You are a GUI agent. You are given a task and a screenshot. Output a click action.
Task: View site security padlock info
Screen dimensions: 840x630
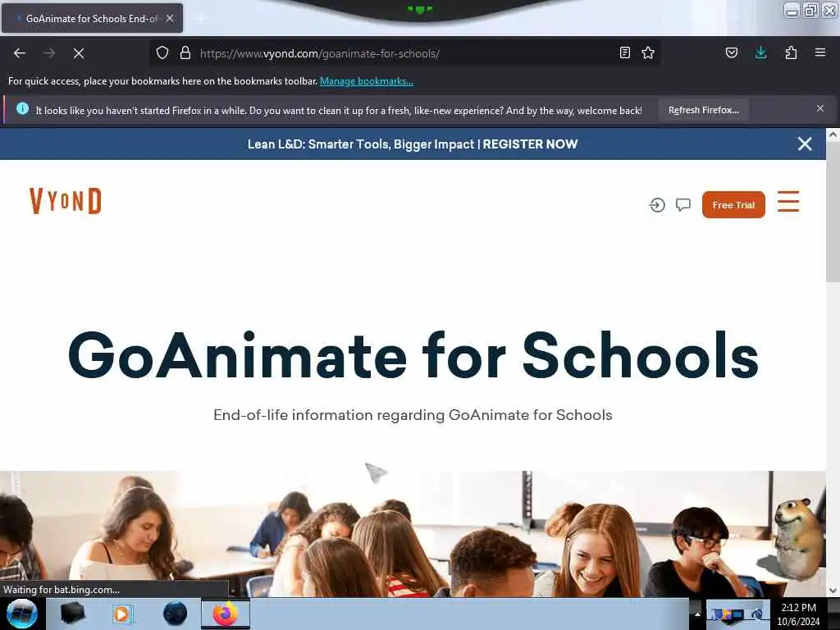(x=185, y=52)
